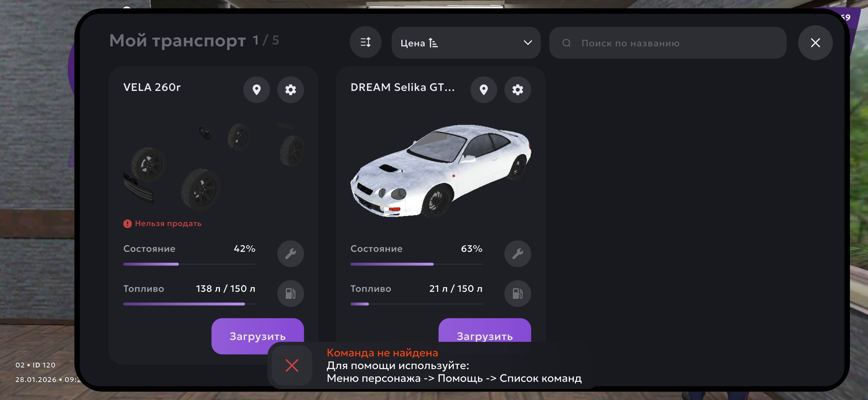
Task: Show DREAM Selika location pin
Action: click(484, 90)
